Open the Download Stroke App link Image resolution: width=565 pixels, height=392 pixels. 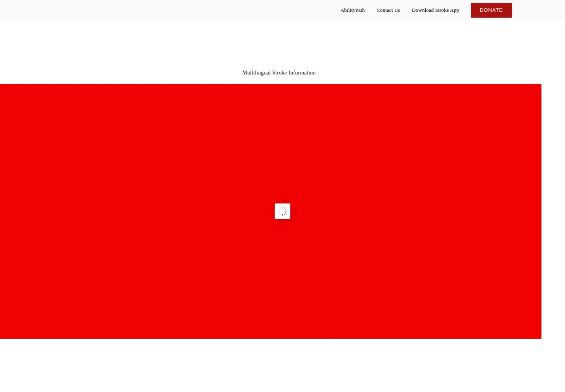435,10
